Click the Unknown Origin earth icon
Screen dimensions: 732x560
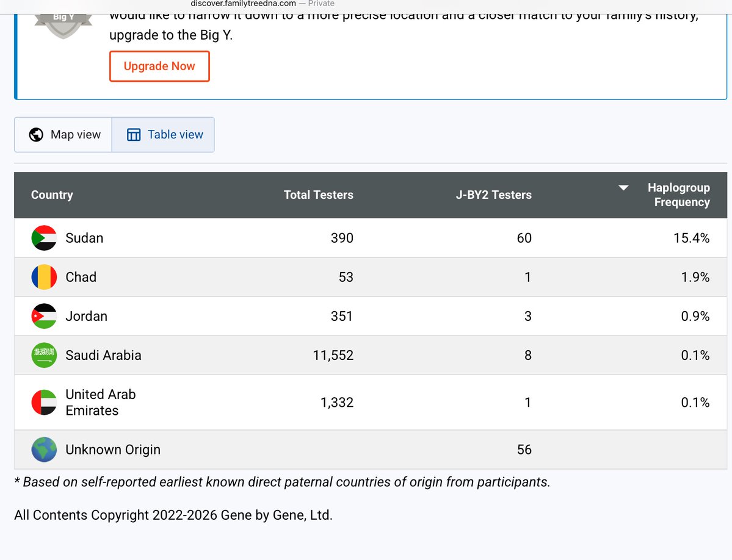point(44,450)
